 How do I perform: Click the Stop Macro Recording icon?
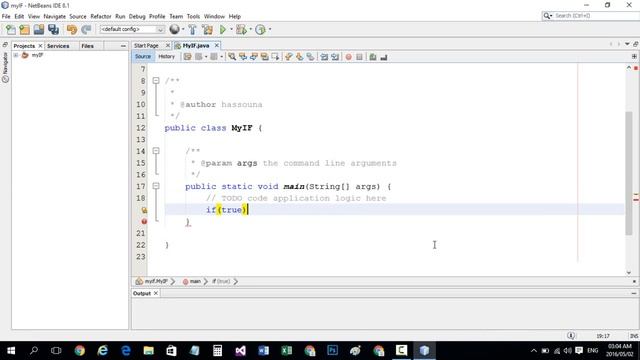click(359, 57)
